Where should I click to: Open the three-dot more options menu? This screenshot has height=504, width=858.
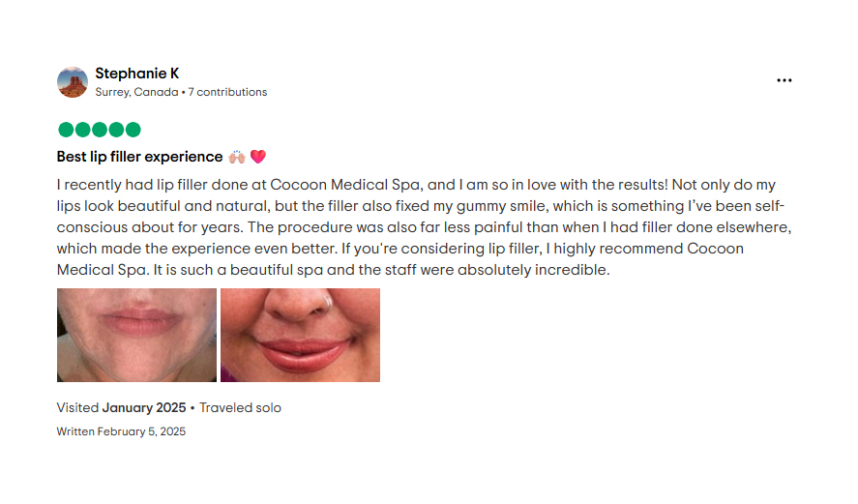784,80
